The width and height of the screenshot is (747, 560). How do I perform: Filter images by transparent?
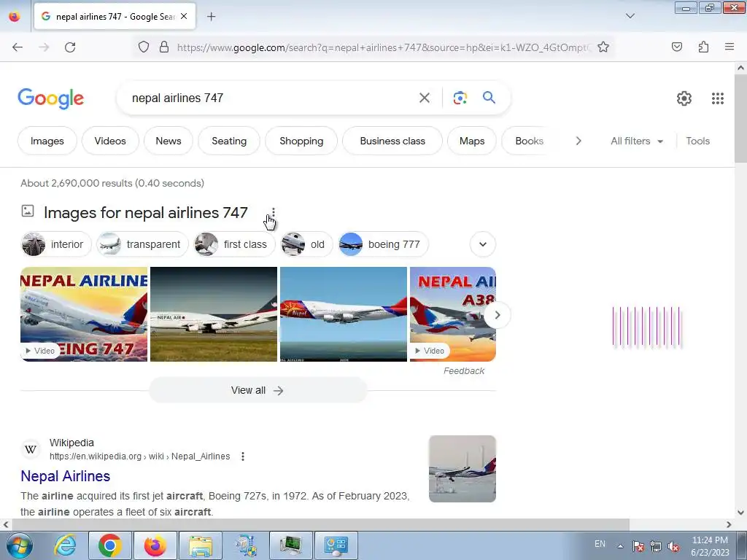[142, 244]
